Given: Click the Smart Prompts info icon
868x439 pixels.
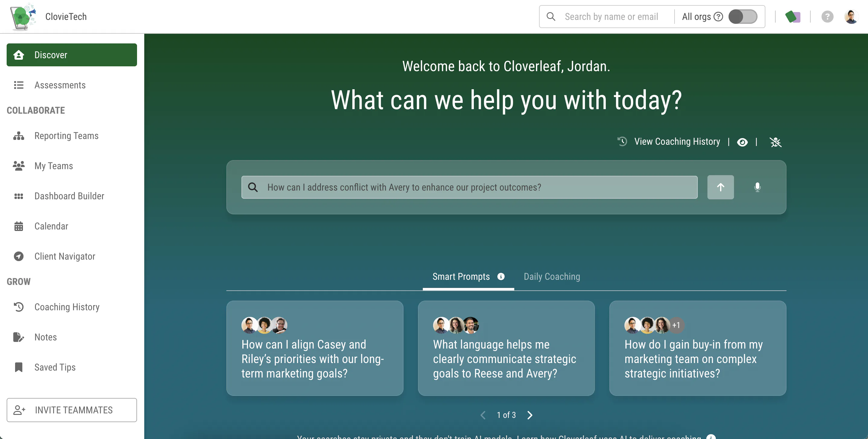Looking at the screenshot, I should pyautogui.click(x=501, y=277).
